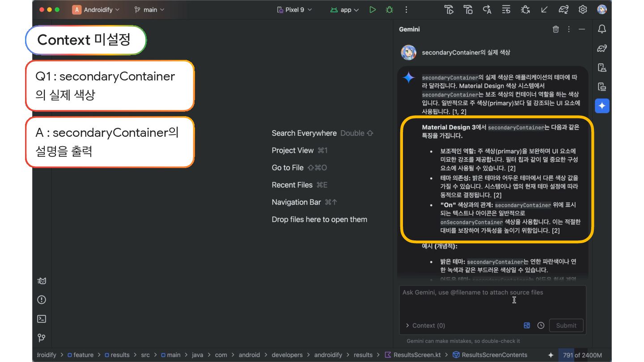Delete chat with trash icon in Gemini panel
Viewport: 644px width, 362px height.
click(x=556, y=29)
